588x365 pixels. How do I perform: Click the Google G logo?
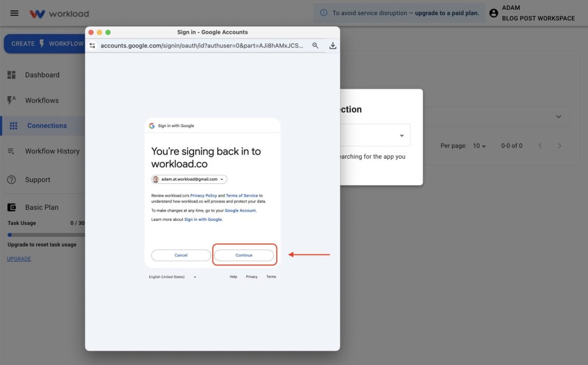[x=152, y=126]
